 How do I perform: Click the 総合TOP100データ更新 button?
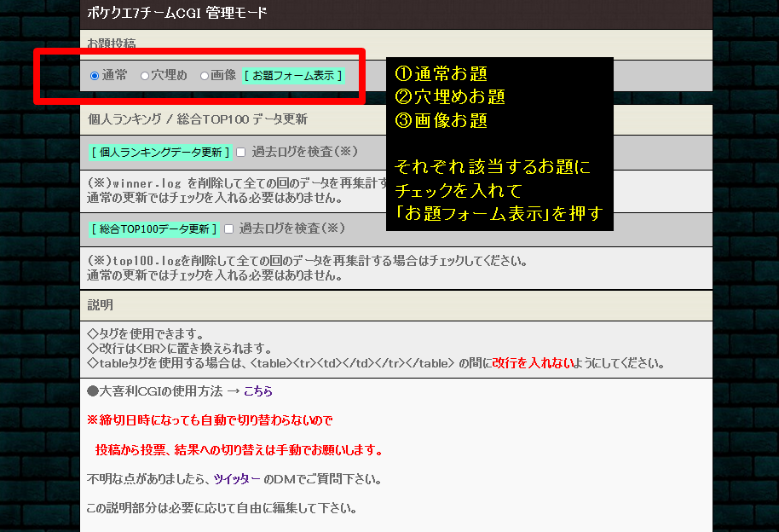(x=153, y=229)
